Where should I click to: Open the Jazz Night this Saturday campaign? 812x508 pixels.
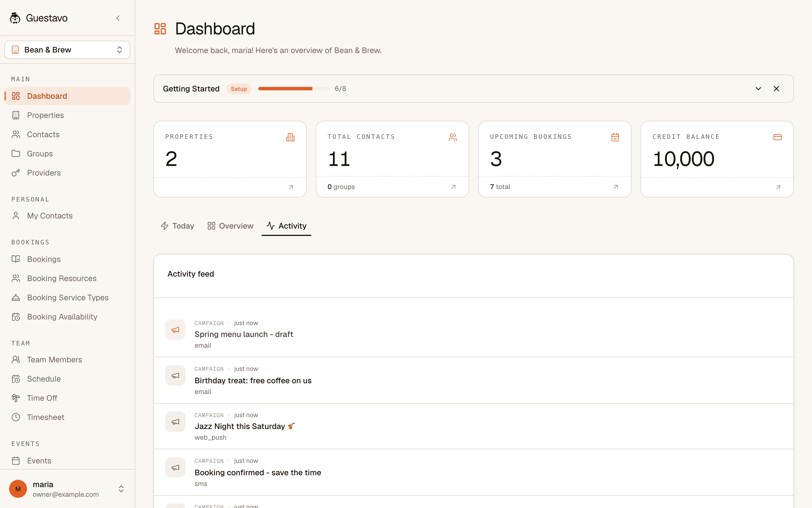245,426
